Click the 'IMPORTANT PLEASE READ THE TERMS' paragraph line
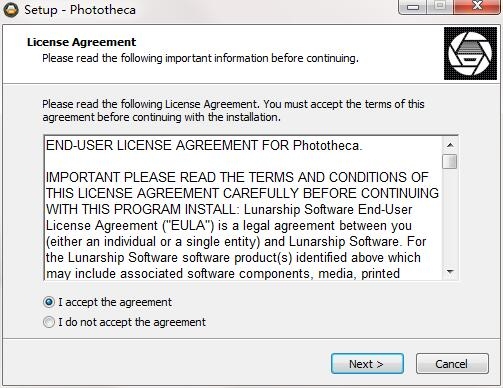The image size is (503, 388). tap(237, 177)
